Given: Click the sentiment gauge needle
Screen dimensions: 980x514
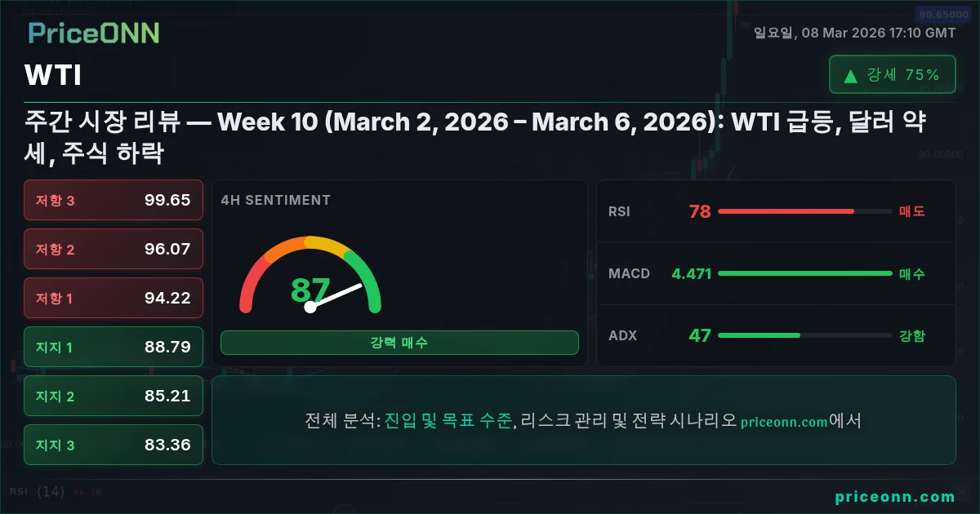Looking at the screenshot, I should click(x=335, y=295).
